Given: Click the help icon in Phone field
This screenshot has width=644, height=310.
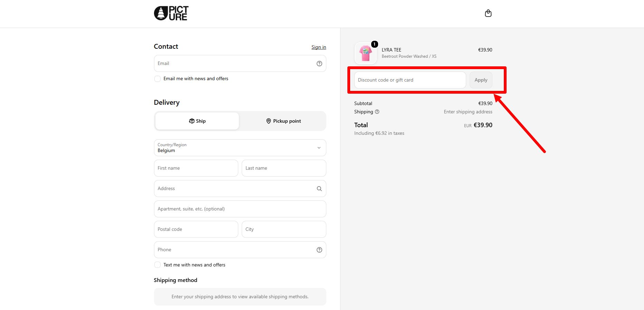Looking at the screenshot, I should point(319,250).
